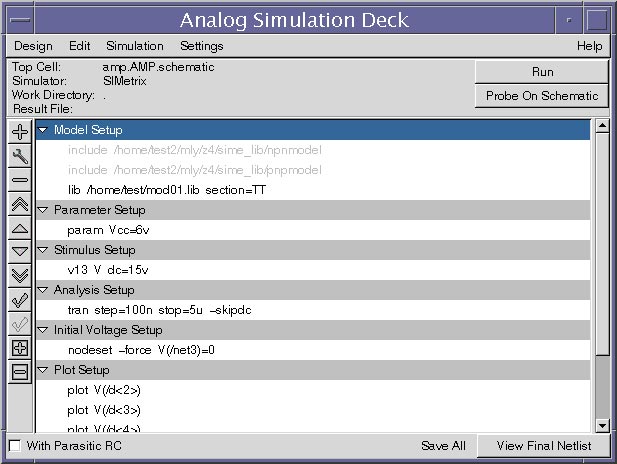Click the single up-arrow move-up icon
The image size is (617, 464).
20,228
